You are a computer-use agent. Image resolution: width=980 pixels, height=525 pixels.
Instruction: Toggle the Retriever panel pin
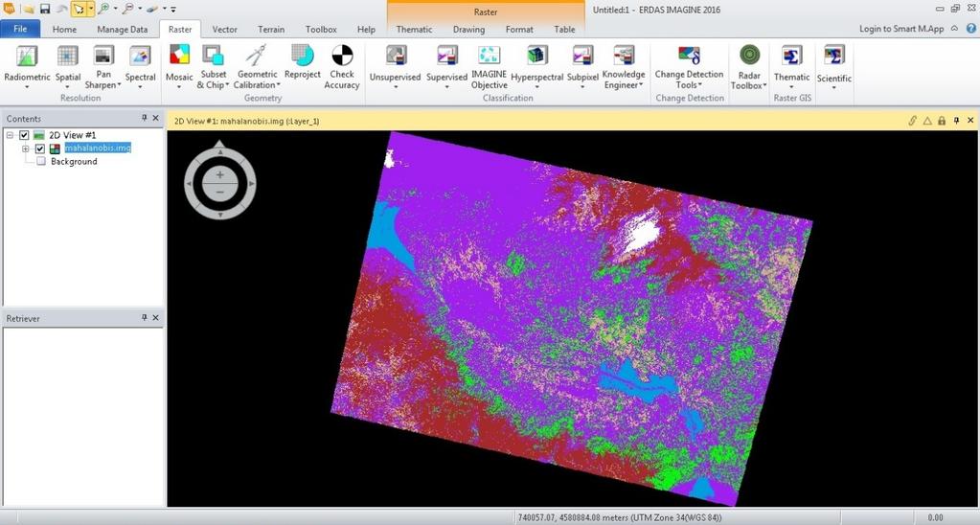click(144, 318)
